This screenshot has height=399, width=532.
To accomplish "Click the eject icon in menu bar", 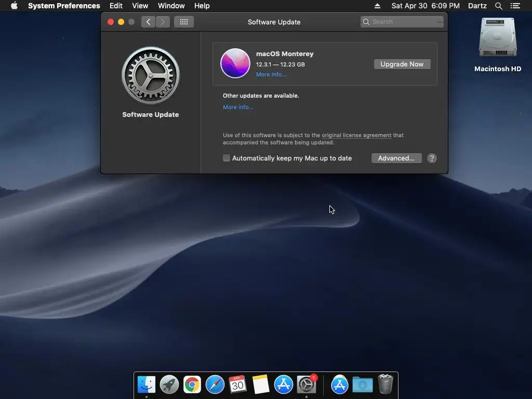I will 377,6.
